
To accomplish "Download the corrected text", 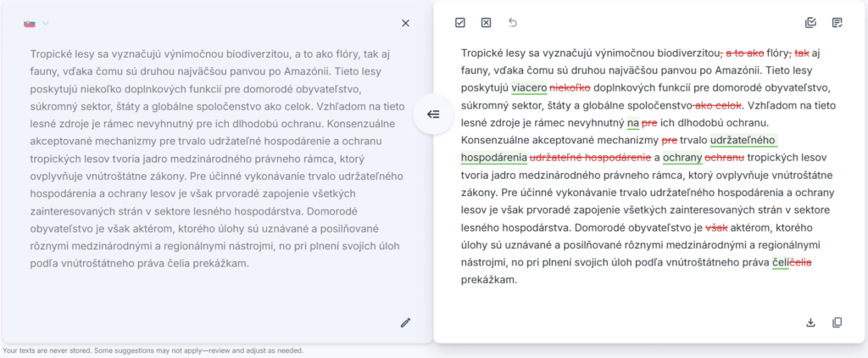I will pyautogui.click(x=810, y=322).
